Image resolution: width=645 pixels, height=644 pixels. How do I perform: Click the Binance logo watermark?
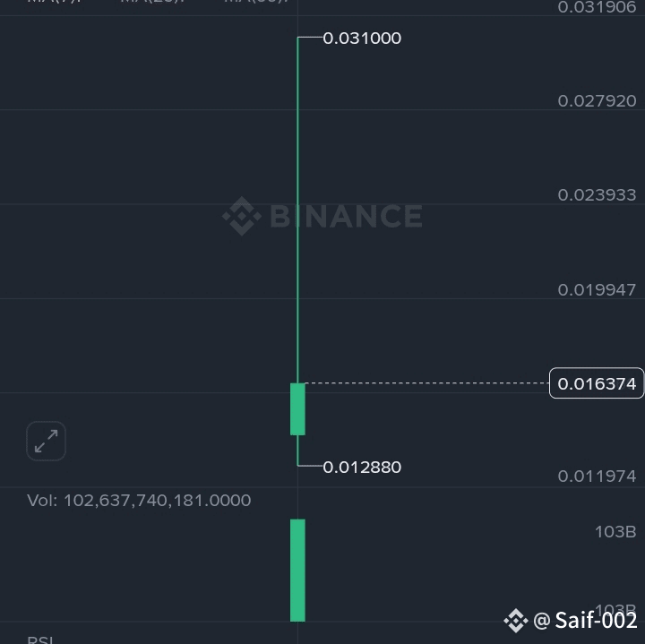(x=242, y=216)
